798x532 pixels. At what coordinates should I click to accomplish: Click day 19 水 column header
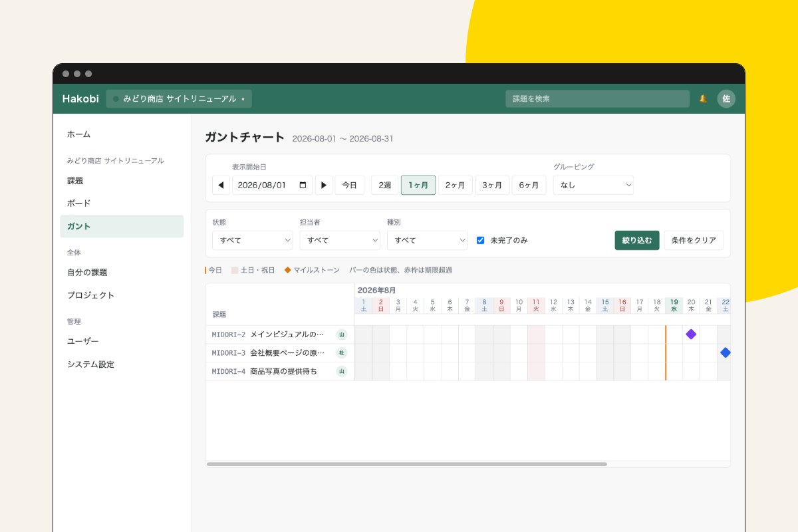pyautogui.click(x=674, y=305)
